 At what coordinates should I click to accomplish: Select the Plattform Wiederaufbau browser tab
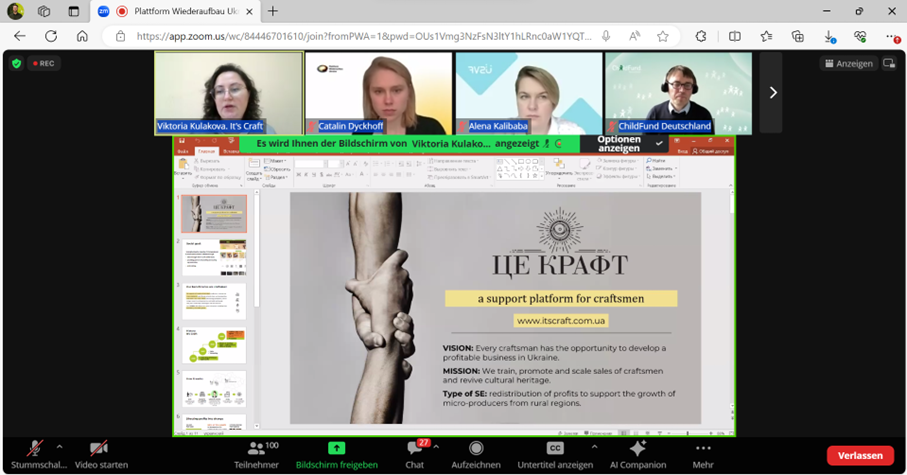[176, 11]
